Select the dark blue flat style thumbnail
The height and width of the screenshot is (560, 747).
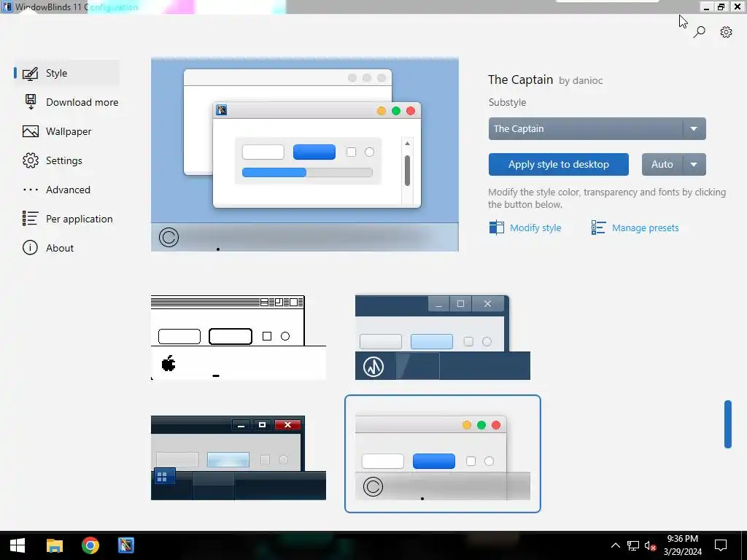(443, 338)
